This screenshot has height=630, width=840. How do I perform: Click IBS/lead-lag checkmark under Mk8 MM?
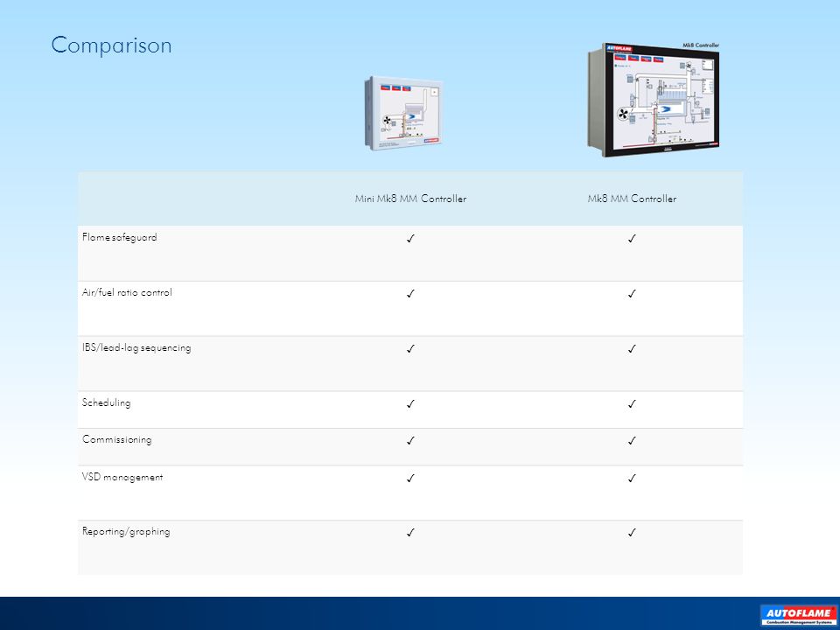(x=632, y=349)
